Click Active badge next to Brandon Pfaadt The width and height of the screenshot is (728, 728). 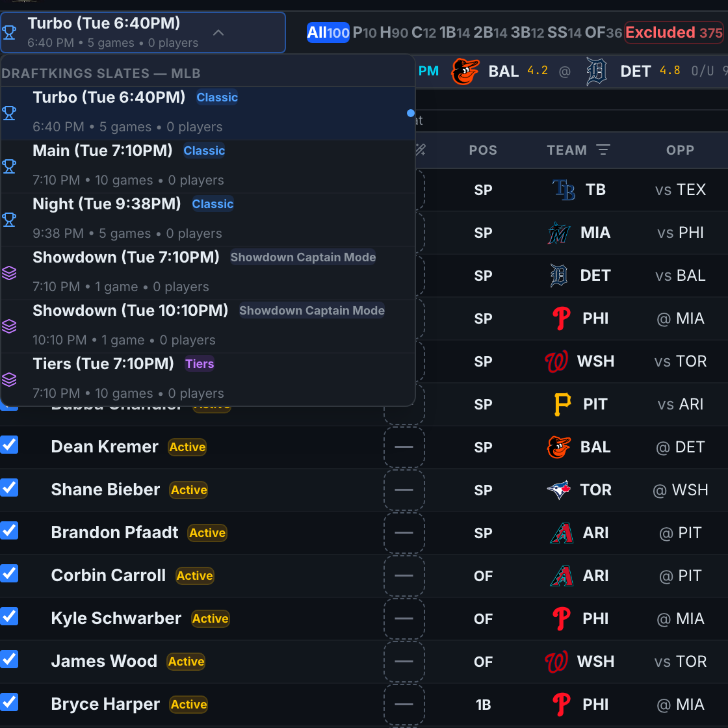coord(207,532)
